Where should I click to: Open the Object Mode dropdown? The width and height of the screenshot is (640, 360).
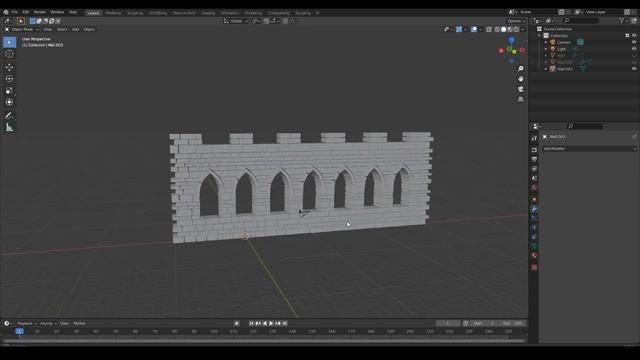(x=22, y=29)
